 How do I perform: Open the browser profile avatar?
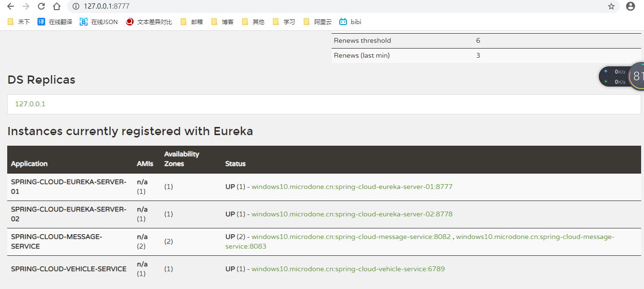click(x=631, y=7)
